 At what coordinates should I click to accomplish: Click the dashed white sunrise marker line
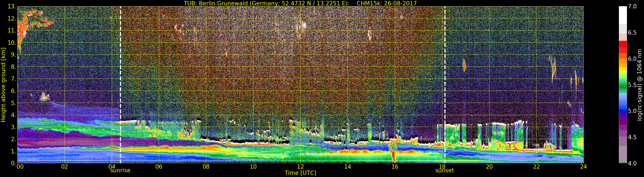(x=121, y=85)
